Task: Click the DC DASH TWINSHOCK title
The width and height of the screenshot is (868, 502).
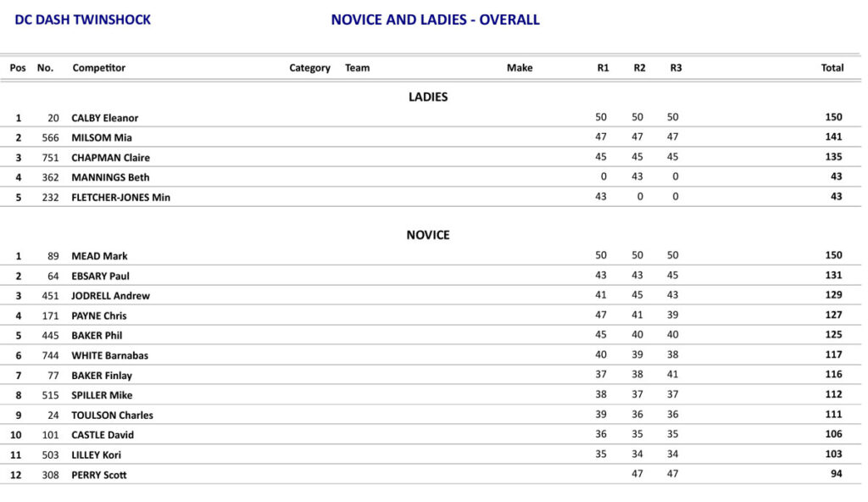Action: pos(82,20)
